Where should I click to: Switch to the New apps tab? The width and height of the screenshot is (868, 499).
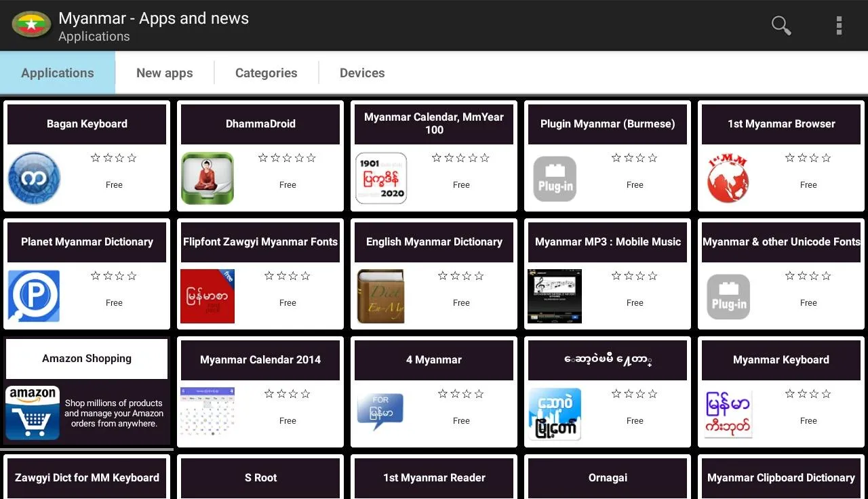165,73
